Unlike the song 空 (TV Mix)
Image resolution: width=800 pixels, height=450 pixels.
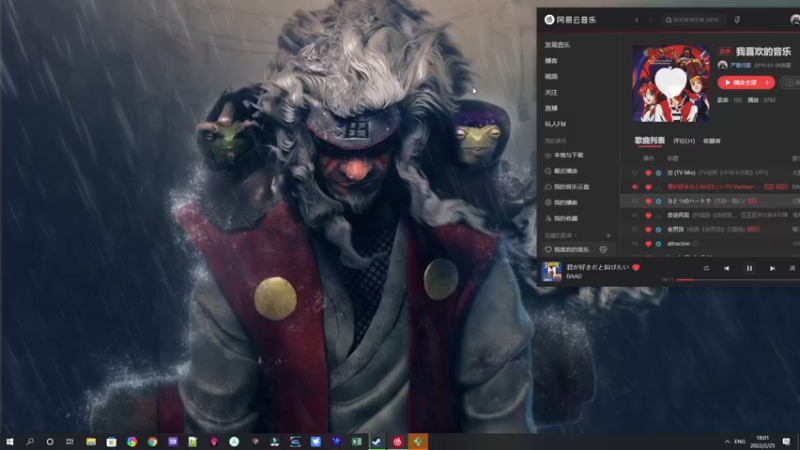pos(648,173)
